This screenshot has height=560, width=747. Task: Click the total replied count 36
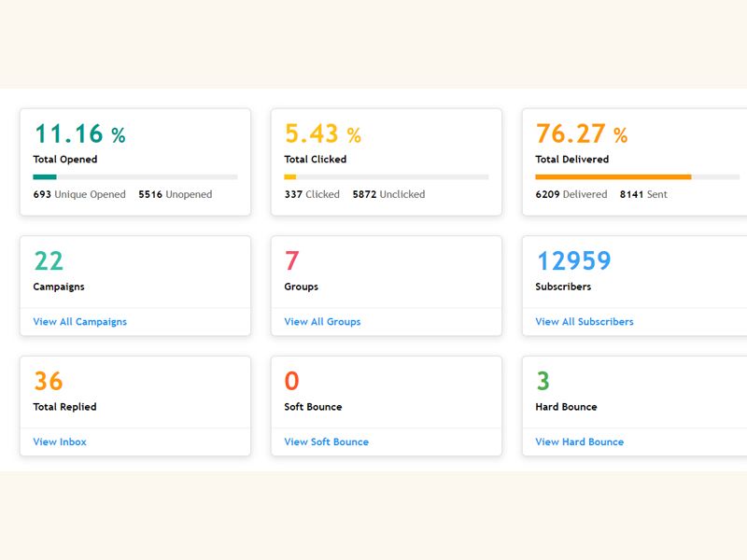(x=49, y=381)
